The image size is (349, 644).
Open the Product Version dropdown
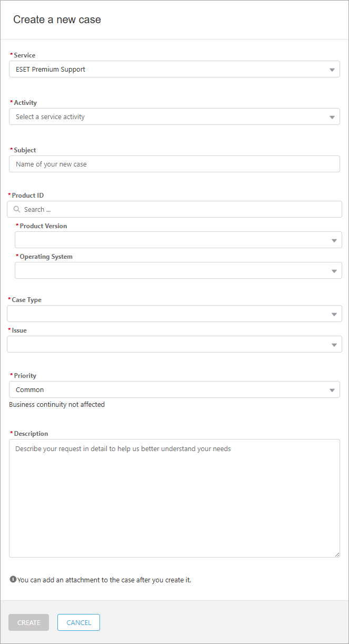(179, 240)
